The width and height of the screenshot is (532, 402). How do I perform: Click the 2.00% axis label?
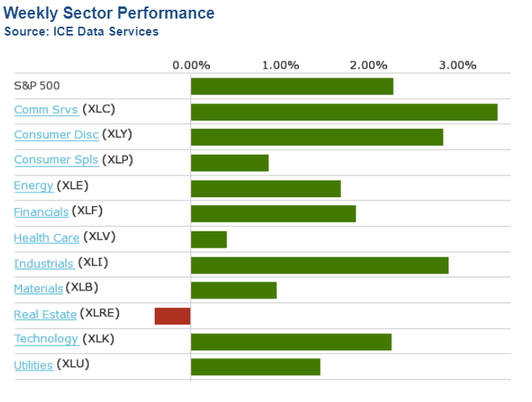(x=369, y=65)
